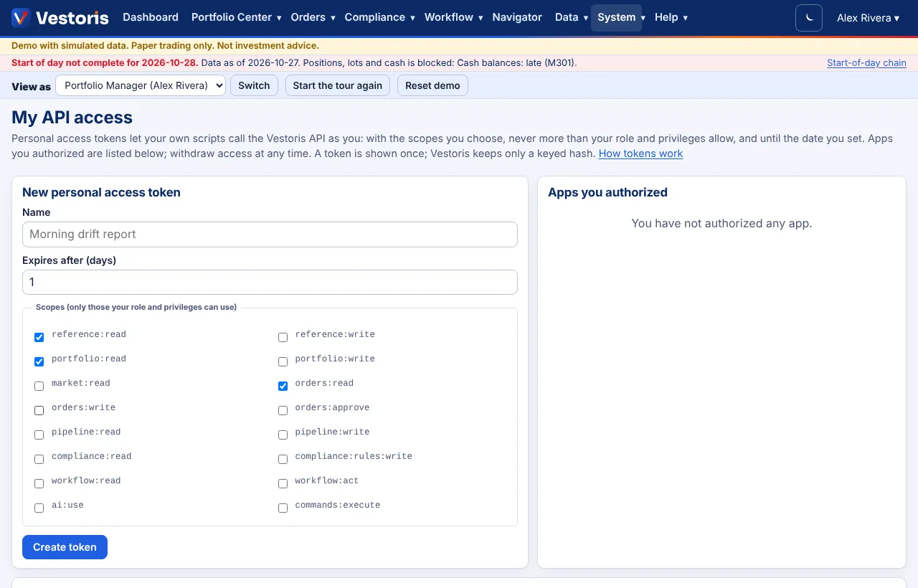918x588 pixels.
Task: Enable the orders:write scope
Action: click(x=39, y=410)
